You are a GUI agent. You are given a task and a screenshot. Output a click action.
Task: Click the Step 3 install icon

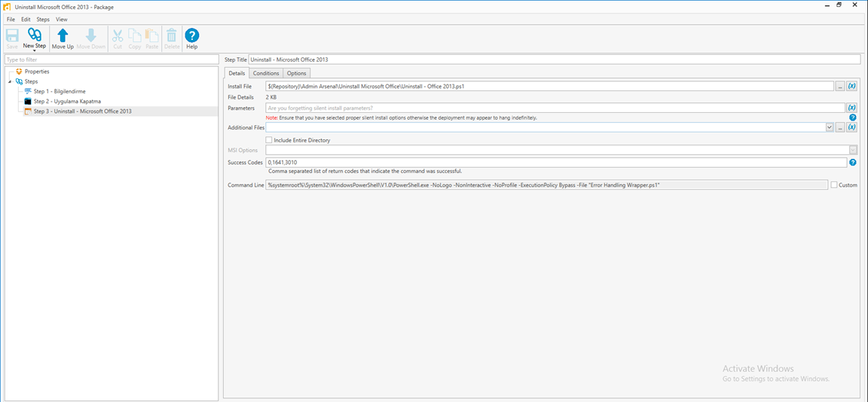(x=28, y=111)
